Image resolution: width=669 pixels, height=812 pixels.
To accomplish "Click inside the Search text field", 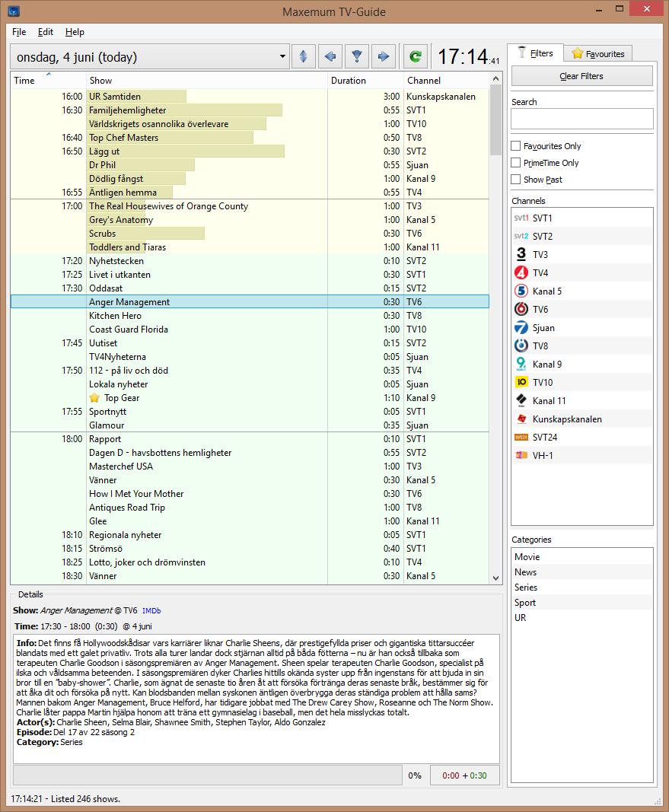I will [x=581, y=119].
